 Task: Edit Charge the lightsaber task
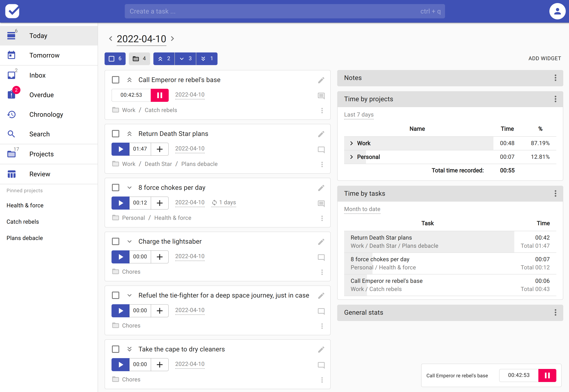(x=321, y=242)
